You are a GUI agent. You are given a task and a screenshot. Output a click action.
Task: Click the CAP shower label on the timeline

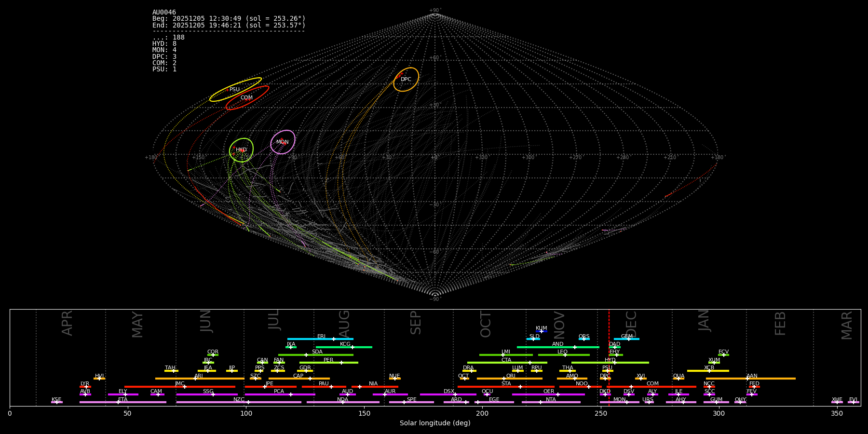pos(298,376)
